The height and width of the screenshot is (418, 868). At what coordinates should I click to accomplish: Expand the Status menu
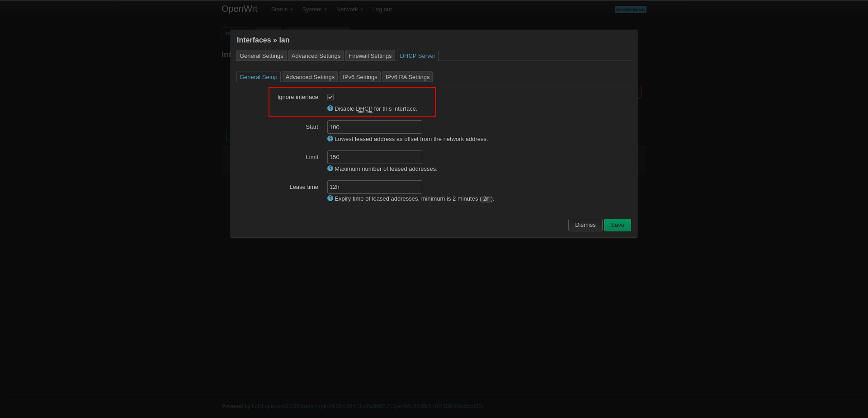click(x=282, y=9)
